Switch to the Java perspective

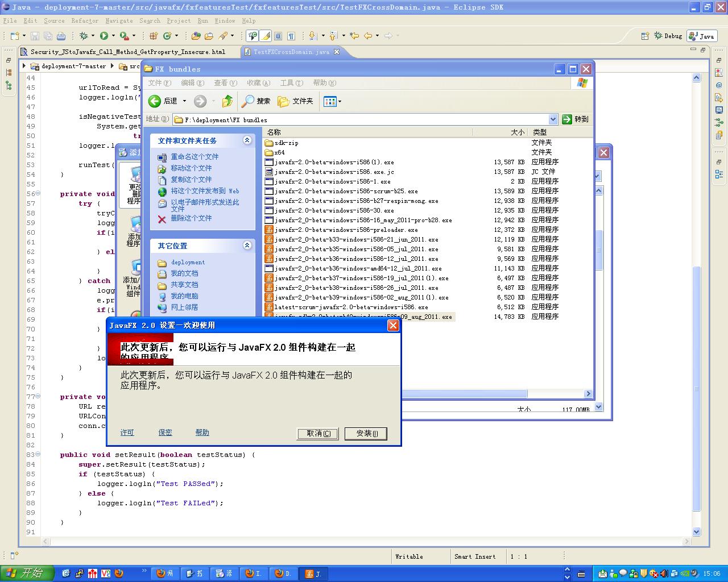(701, 36)
